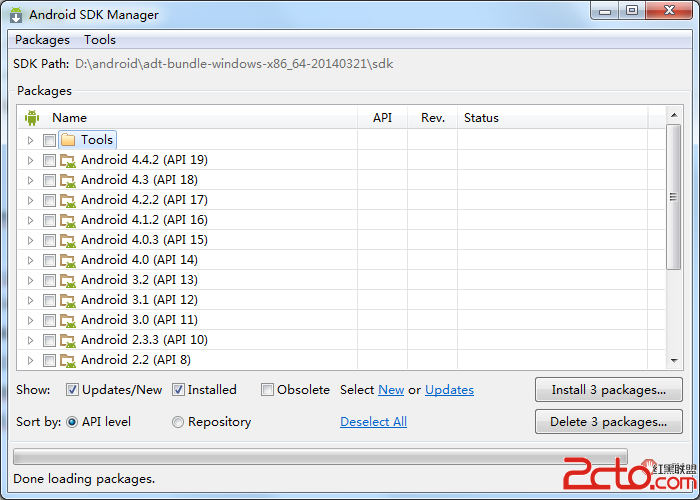
Task: Click the Tools row label text
Action: pyautogui.click(x=96, y=140)
